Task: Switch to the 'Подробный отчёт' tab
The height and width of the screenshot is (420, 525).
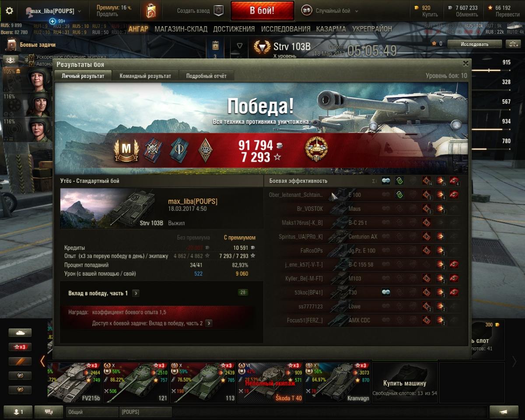Action: pos(206,76)
